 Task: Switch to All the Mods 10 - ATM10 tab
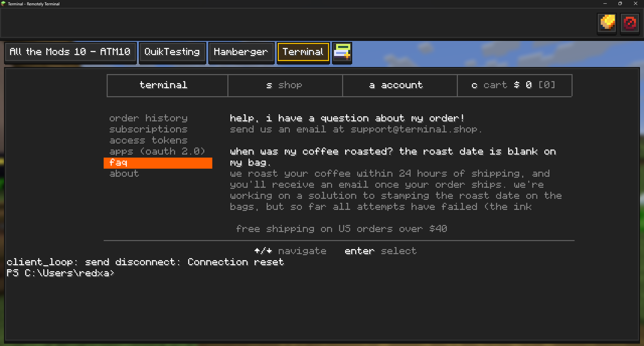tap(70, 52)
